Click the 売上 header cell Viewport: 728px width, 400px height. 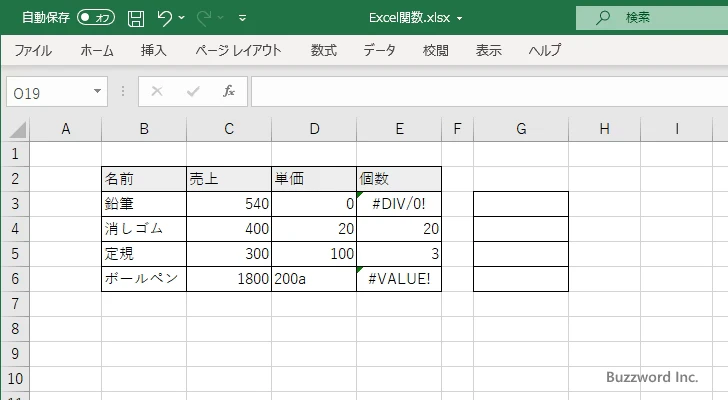pyautogui.click(x=229, y=179)
